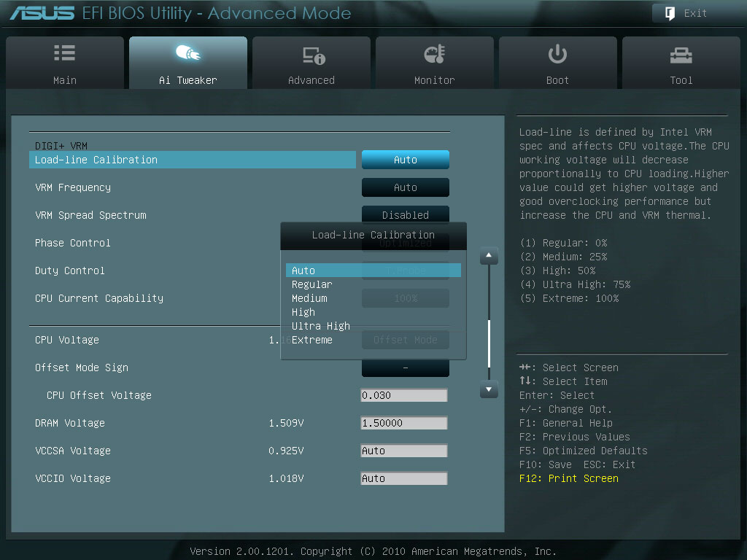Click the Advanced tab monitor-info icon
747x560 pixels.
(314, 55)
